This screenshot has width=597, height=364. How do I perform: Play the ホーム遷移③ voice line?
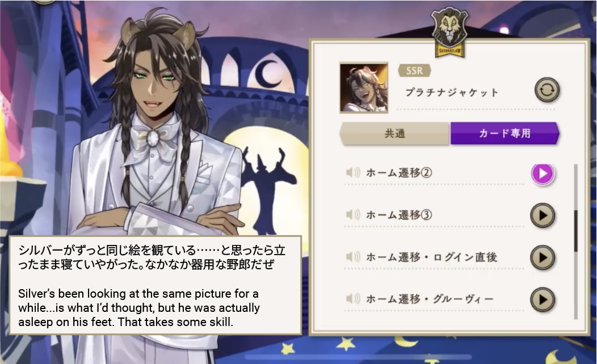[x=543, y=215]
